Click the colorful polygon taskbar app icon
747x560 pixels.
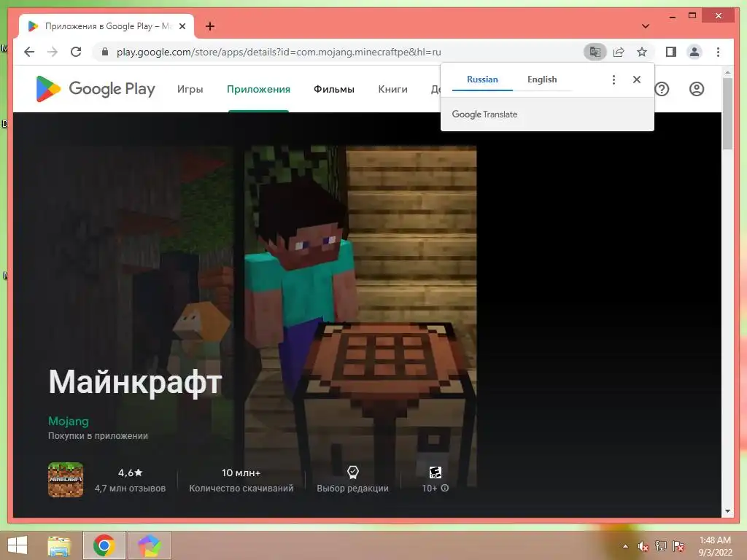[149, 545]
